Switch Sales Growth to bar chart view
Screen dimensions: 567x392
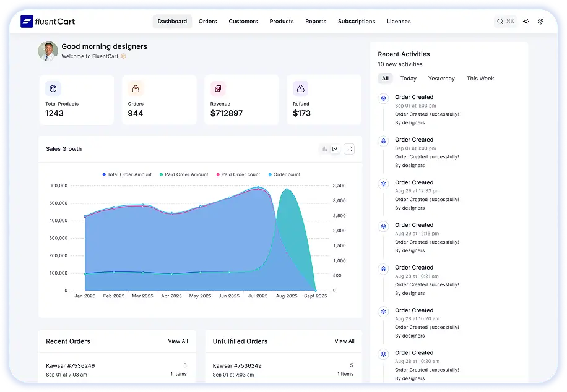(x=324, y=149)
